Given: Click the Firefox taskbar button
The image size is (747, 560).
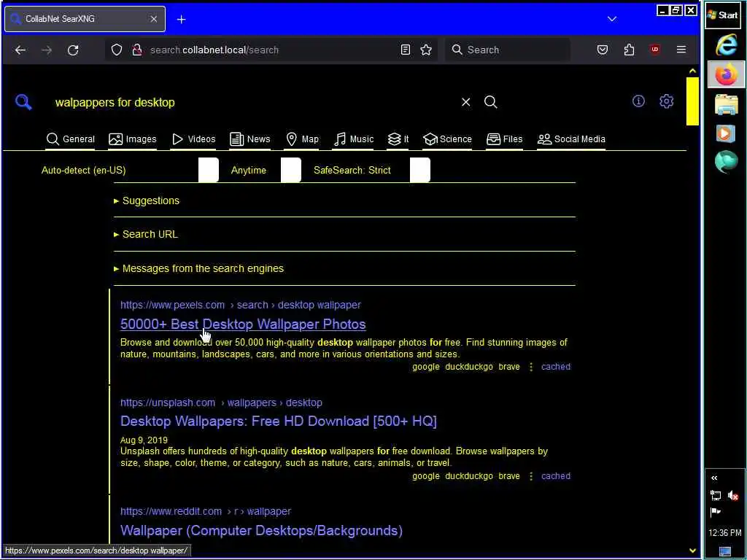Looking at the screenshot, I should point(726,75).
